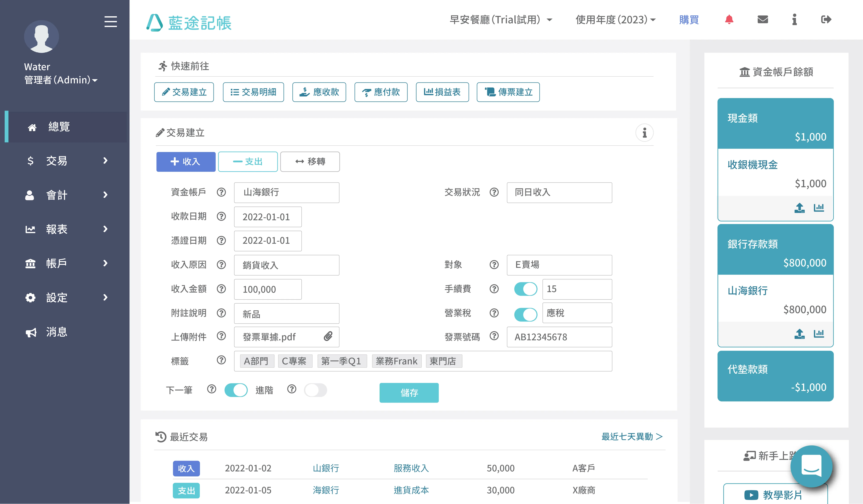The height and width of the screenshot is (504, 863).
Task: Click help icon next to 手續費
Action: click(x=494, y=289)
